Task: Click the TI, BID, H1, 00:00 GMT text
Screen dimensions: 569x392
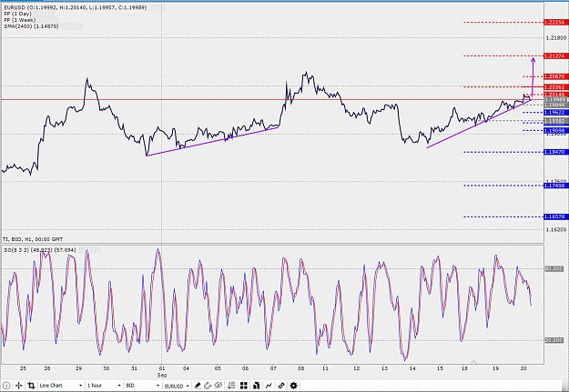Action: [x=33, y=239]
